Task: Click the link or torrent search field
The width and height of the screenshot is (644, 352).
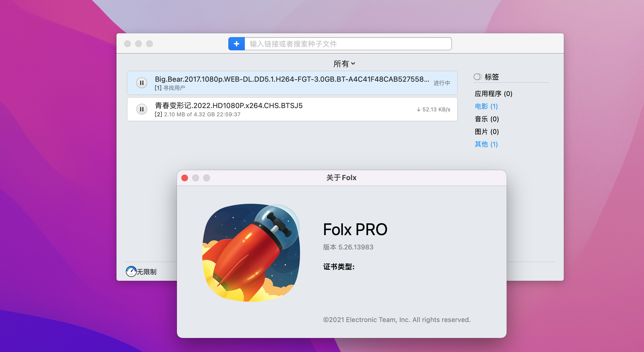Action: 348,44
